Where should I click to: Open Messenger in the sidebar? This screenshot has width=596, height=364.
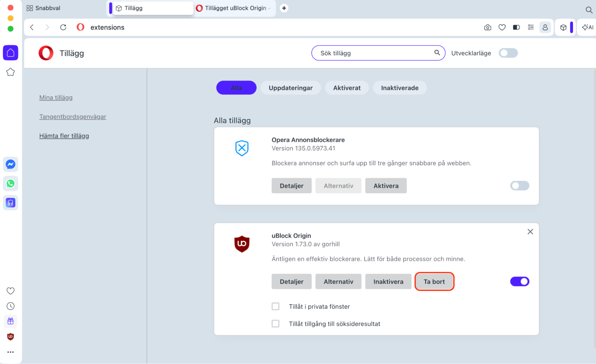(x=10, y=164)
